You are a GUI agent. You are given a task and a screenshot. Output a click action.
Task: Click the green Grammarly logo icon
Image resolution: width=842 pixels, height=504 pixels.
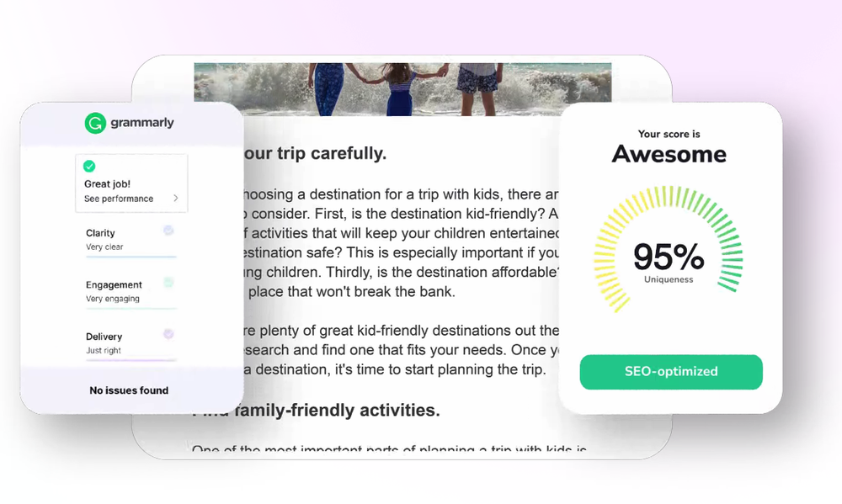(x=95, y=123)
